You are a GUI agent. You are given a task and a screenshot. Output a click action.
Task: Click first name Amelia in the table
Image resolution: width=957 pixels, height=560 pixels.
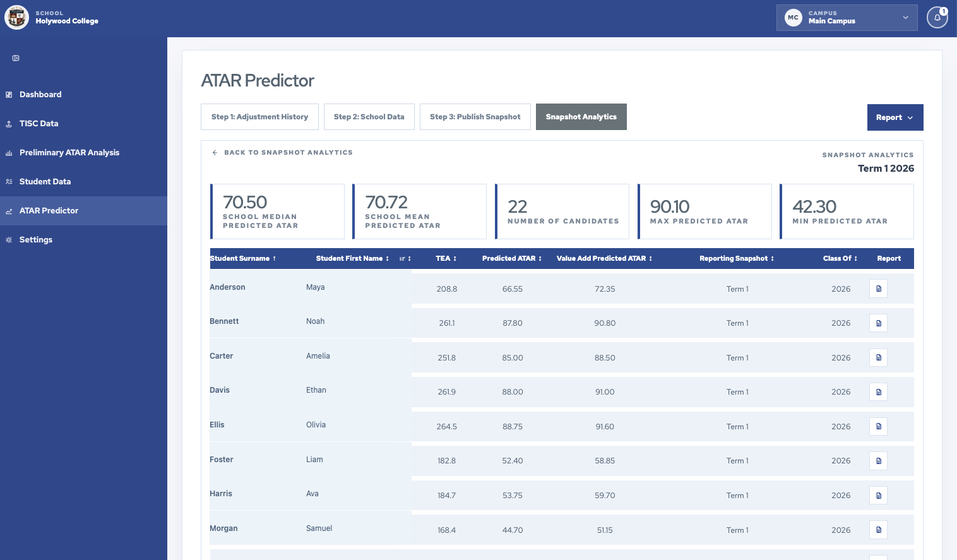pyautogui.click(x=318, y=356)
